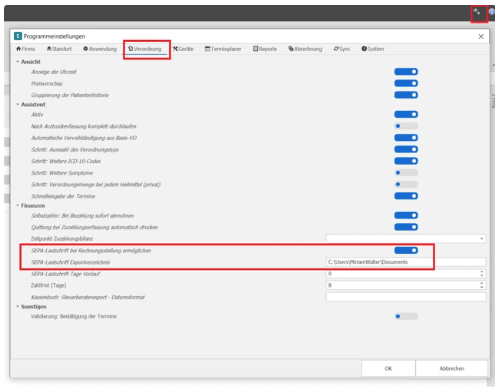Disable Quittung bei Zuzahlungserfassung automatisch drucken

tap(406, 227)
